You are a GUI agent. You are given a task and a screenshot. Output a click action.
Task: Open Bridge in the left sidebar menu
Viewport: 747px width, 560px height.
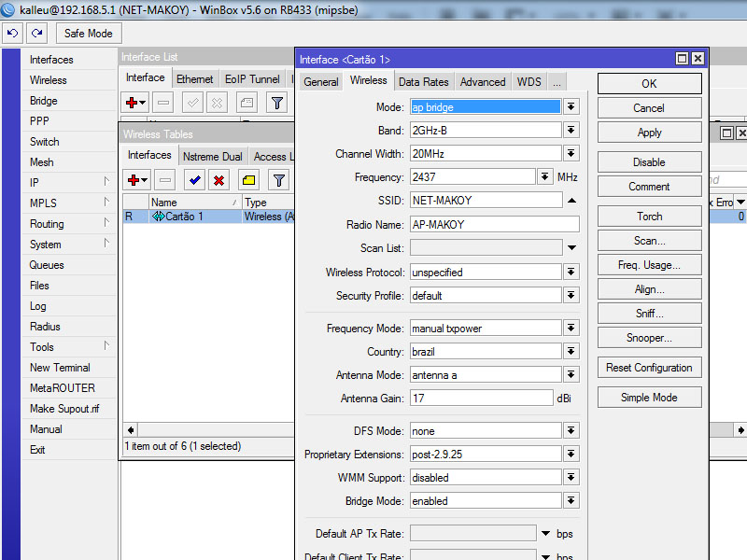coord(43,101)
